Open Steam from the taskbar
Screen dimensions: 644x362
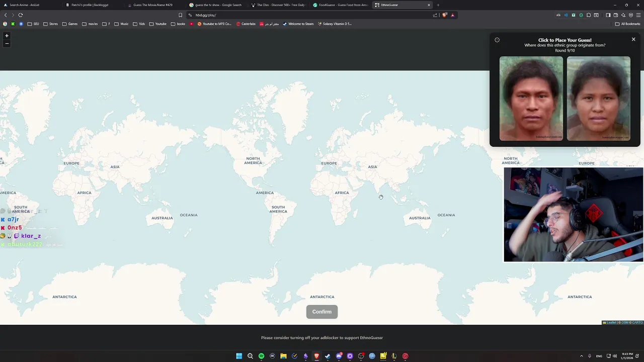point(328,356)
